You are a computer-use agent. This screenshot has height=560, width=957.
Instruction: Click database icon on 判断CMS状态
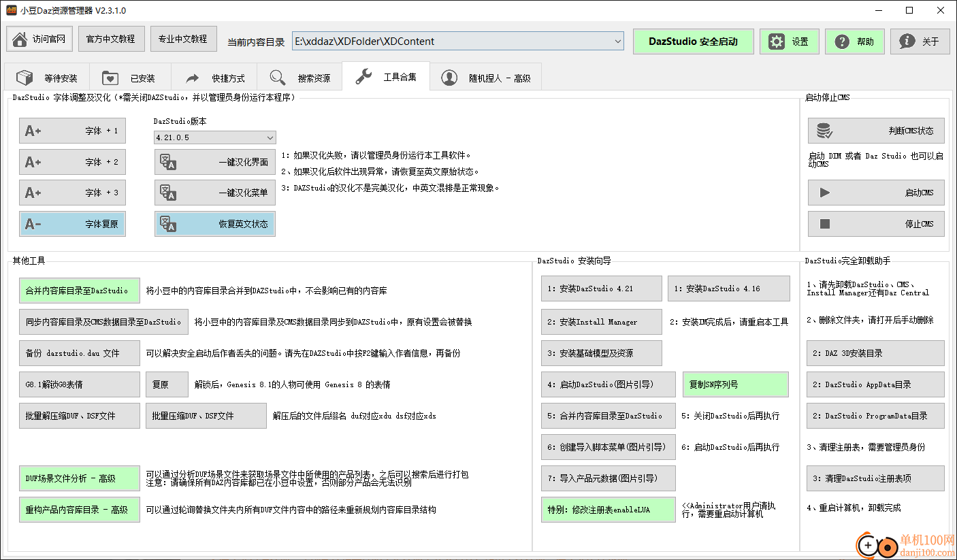pos(824,131)
